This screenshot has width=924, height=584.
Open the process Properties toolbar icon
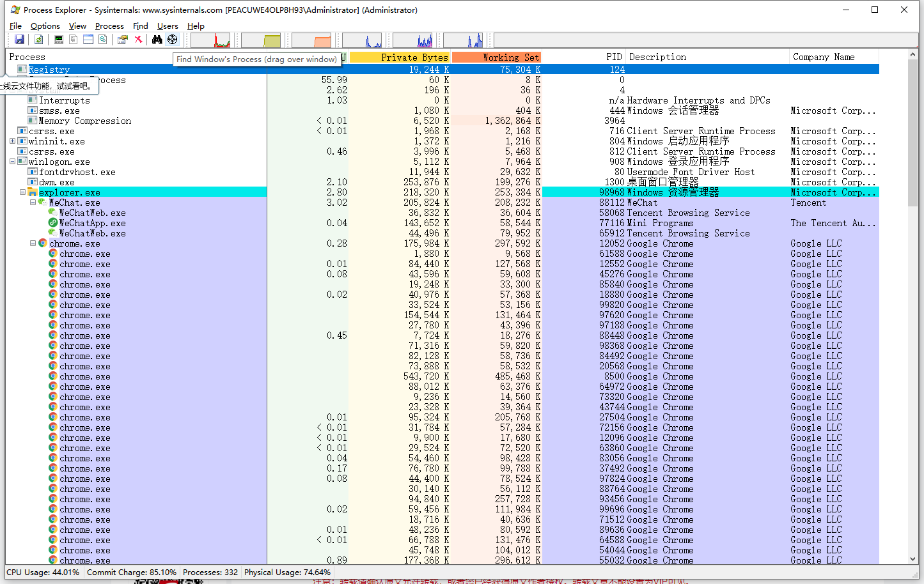[x=123, y=40]
